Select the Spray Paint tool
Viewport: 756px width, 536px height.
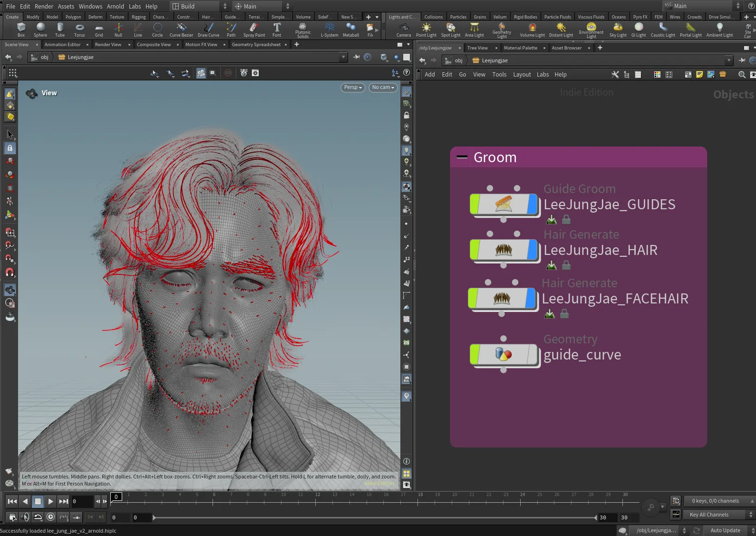(254, 29)
